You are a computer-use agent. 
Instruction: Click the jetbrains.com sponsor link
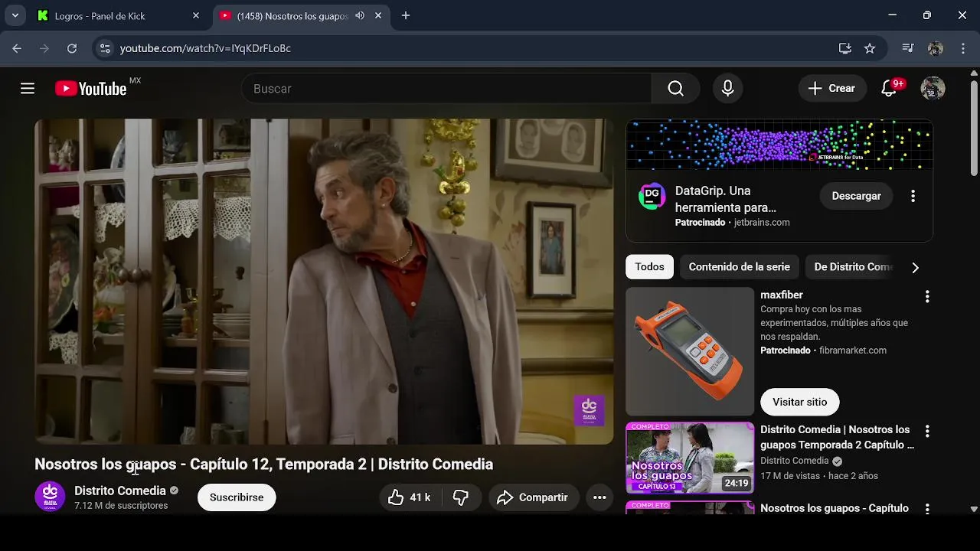[x=762, y=223]
